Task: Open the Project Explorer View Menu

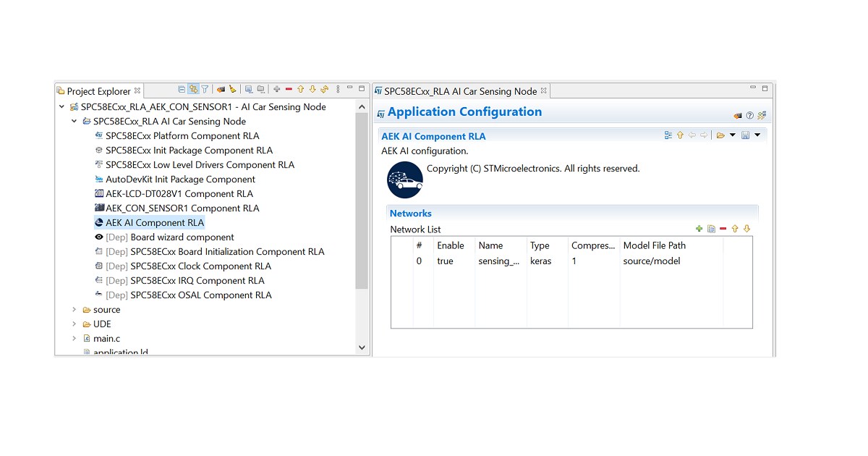Action: coord(338,90)
